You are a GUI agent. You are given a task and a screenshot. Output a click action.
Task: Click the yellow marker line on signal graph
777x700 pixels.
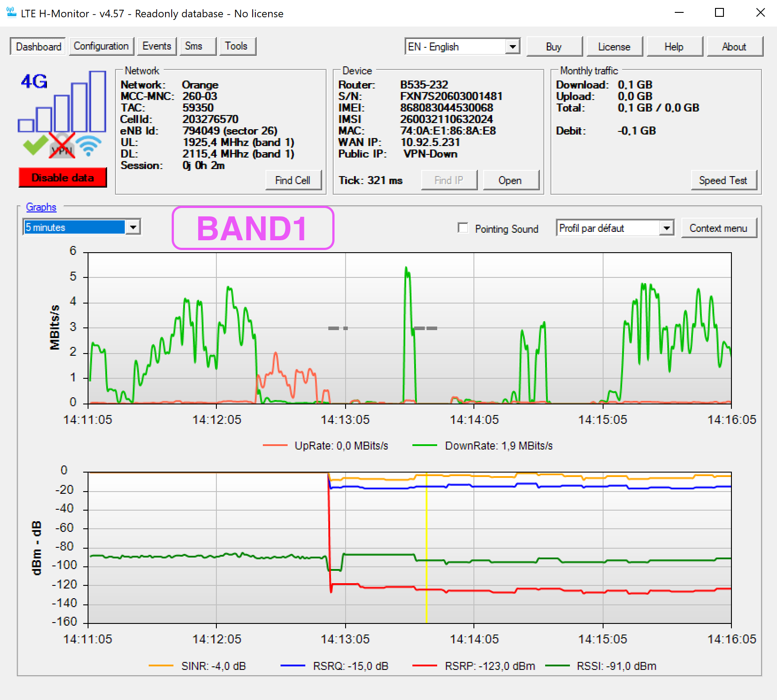tap(426, 547)
